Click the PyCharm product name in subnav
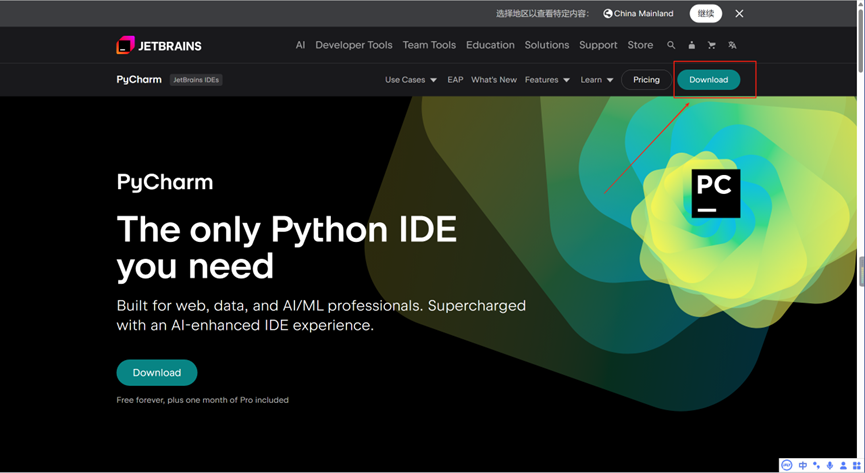Image resolution: width=865 pixels, height=473 pixels. (139, 79)
